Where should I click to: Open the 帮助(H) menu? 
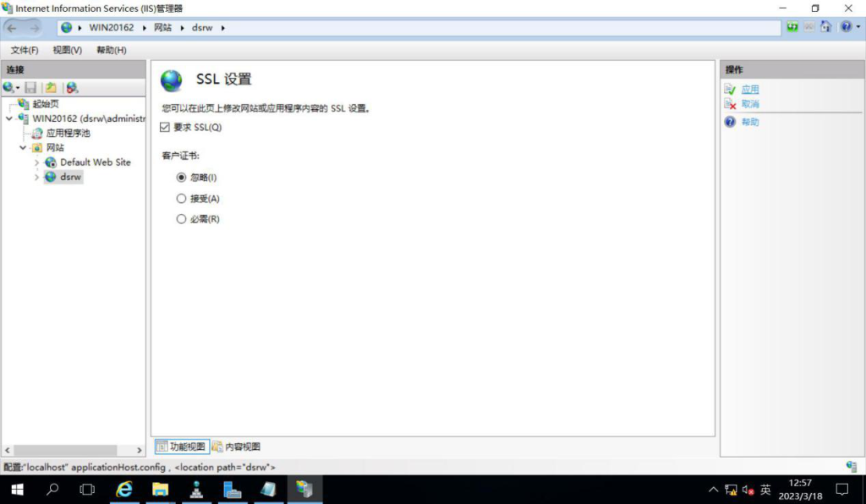click(112, 50)
